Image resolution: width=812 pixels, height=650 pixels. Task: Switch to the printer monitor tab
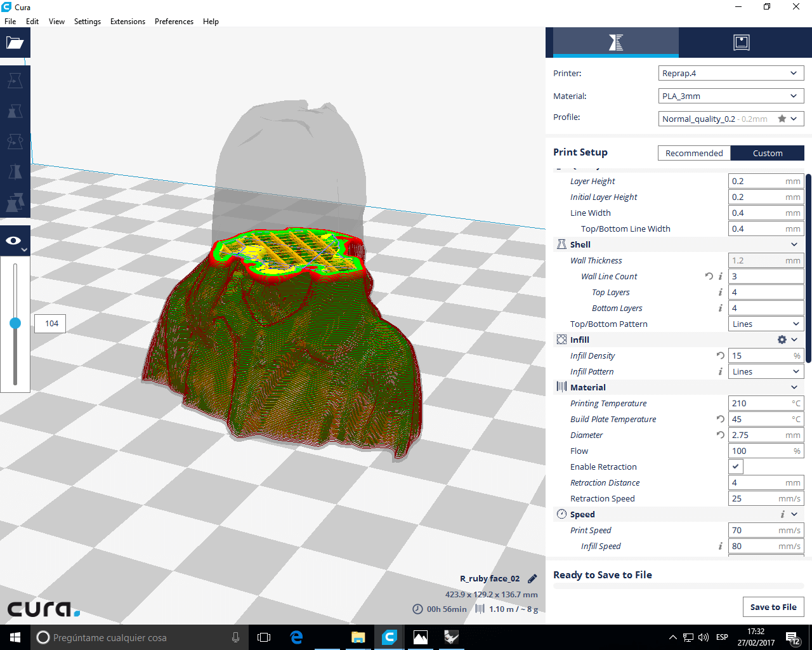coord(742,43)
